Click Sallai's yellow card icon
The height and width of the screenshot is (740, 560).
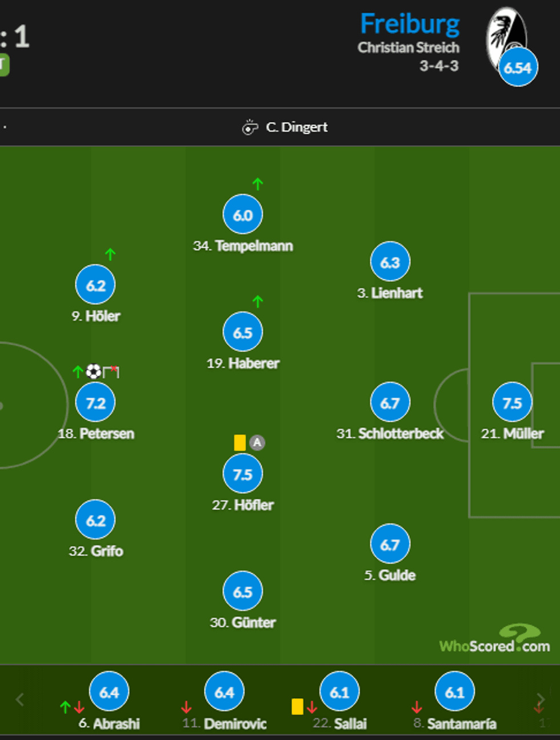pyautogui.click(x=297, y=707)
